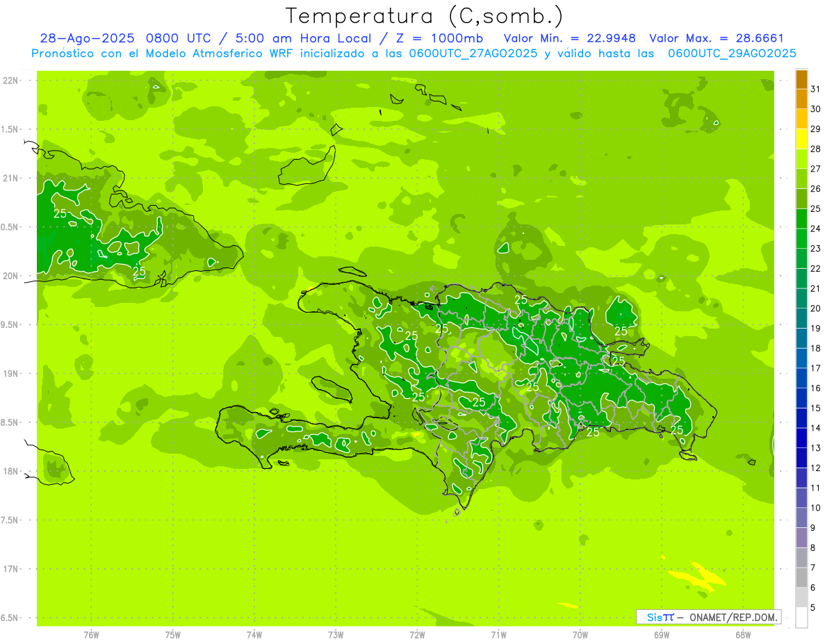Click the 'Temperatura (C,somb.)' title

click(424, 16)
